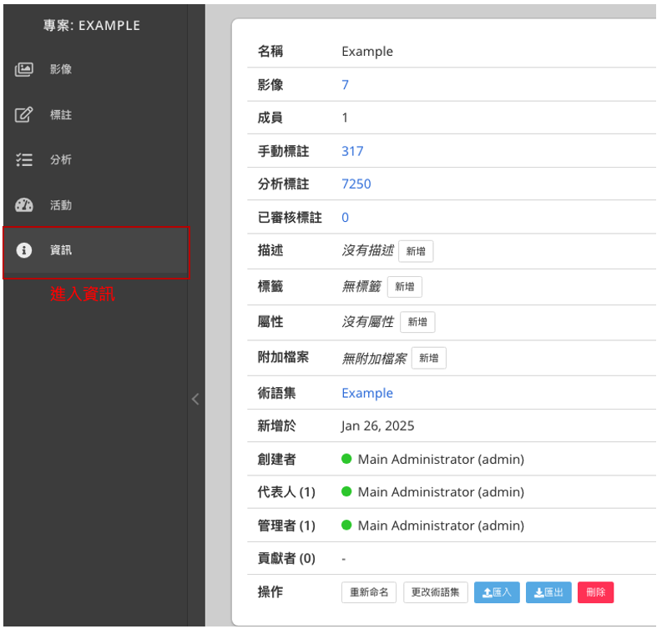Open the manual annotations link 317
Viewport: 672px width, 634px height.
352,151
